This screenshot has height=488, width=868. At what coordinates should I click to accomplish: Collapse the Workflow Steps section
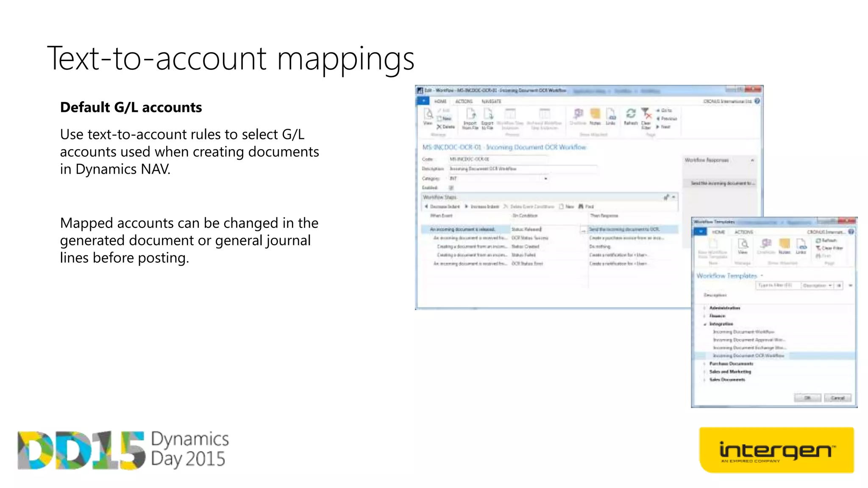click(673, 197)
